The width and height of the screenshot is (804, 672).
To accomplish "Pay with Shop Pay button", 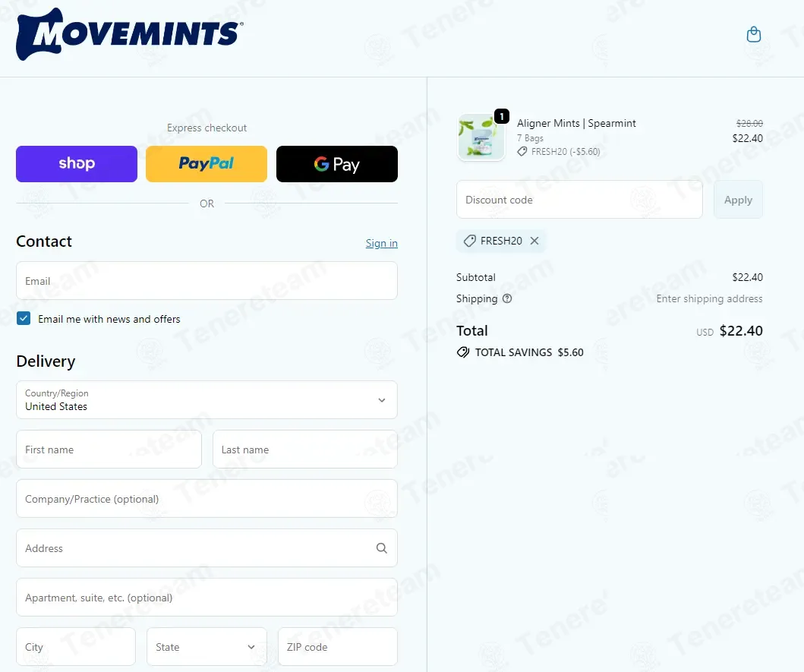I will coord(77,164).
